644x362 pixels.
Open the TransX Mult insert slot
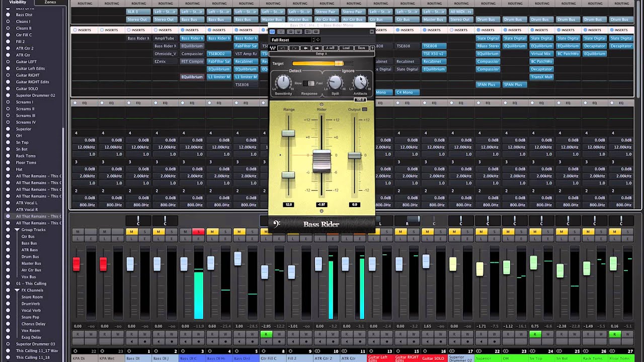click(x=541, y=77)
